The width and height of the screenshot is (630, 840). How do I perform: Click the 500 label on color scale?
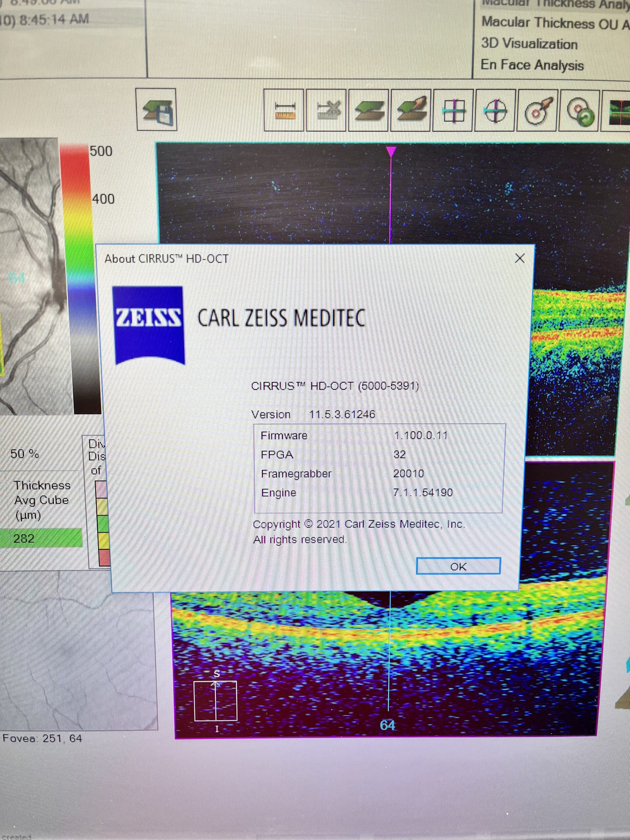pos(101,151)
